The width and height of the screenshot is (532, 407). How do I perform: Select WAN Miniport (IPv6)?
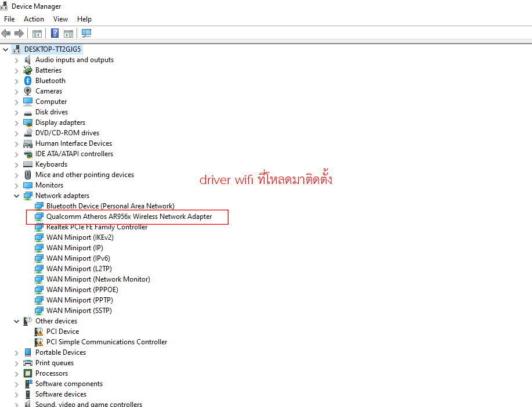[x=78, y=258]
